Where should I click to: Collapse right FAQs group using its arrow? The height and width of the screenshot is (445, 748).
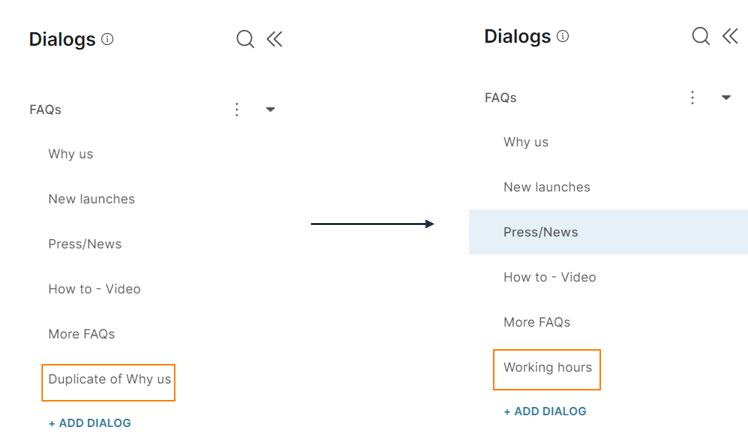point(726,98)
